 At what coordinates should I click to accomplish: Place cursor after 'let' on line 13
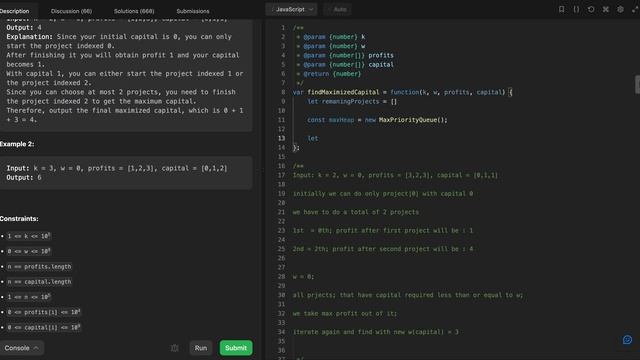(x=319, y=138)
